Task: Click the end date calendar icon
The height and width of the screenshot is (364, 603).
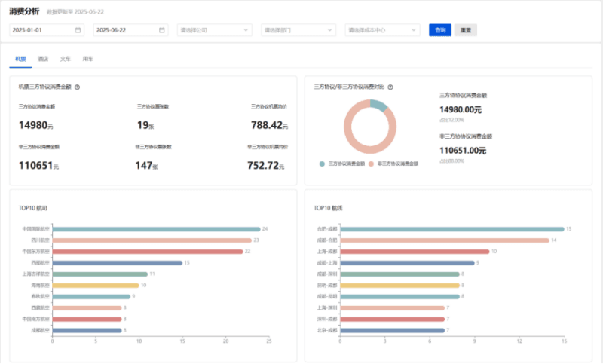Action: tap(162, 30)
